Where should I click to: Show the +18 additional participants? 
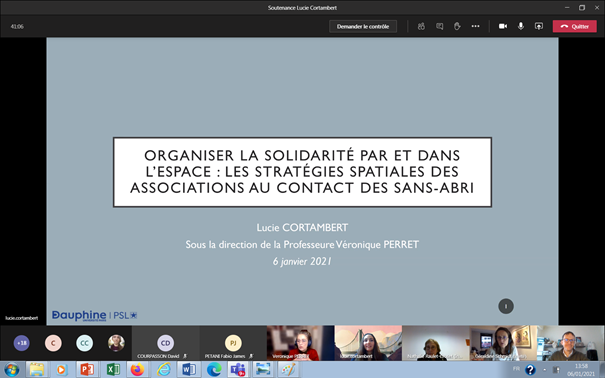(22, 343)
